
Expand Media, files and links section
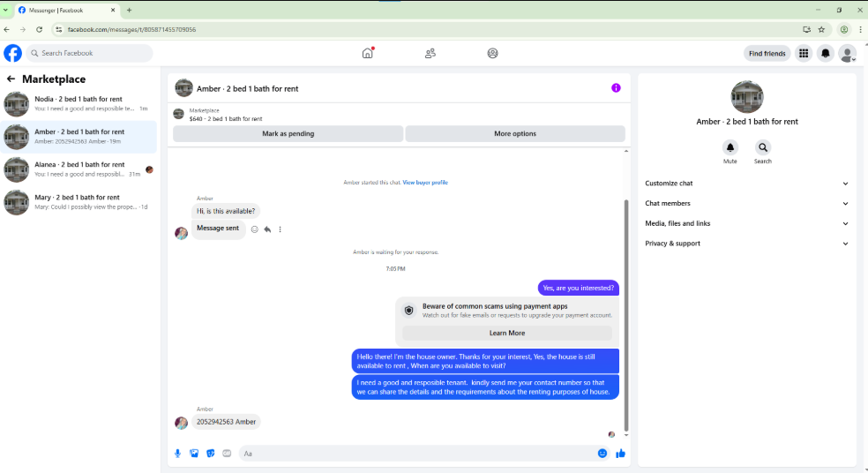[x=747, y=223]
